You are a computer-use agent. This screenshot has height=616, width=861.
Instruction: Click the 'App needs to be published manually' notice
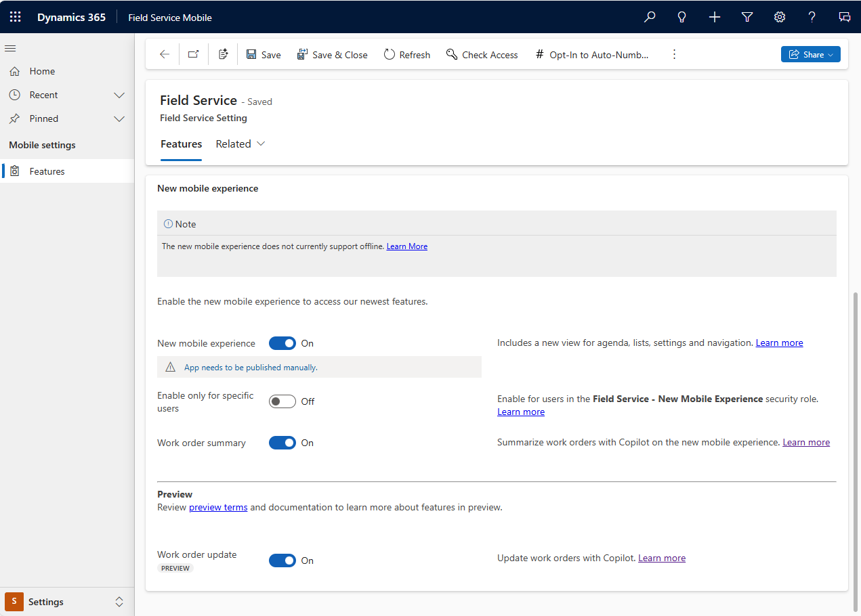point(319,367)
